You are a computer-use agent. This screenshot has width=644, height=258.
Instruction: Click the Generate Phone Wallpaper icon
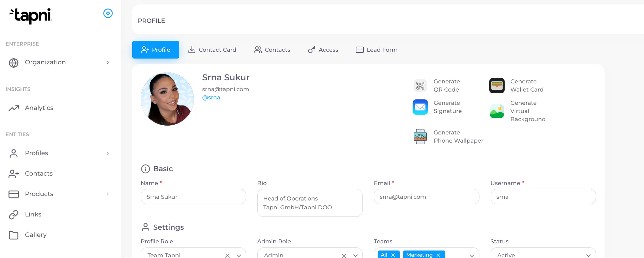tap(420, 136)
